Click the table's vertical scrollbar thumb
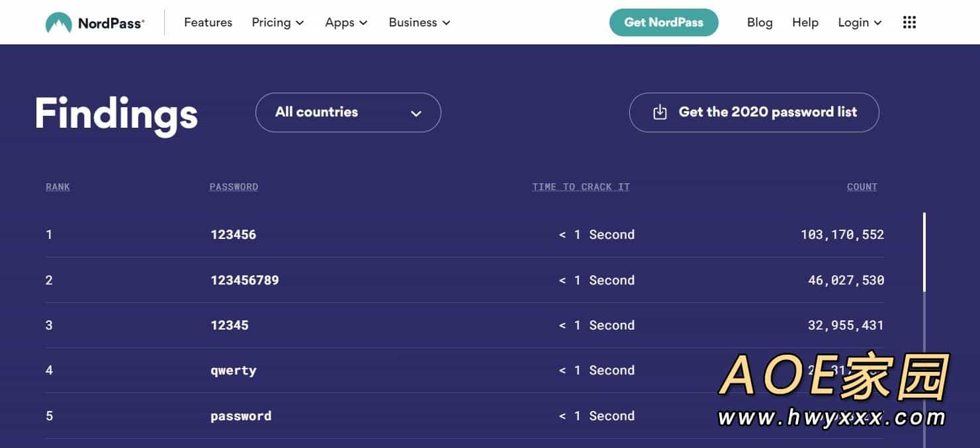 tap(924, 252)
